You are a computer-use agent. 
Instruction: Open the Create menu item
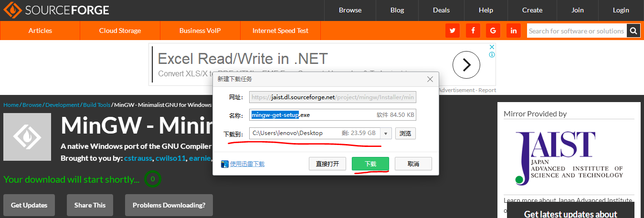[x=532, y=10]
